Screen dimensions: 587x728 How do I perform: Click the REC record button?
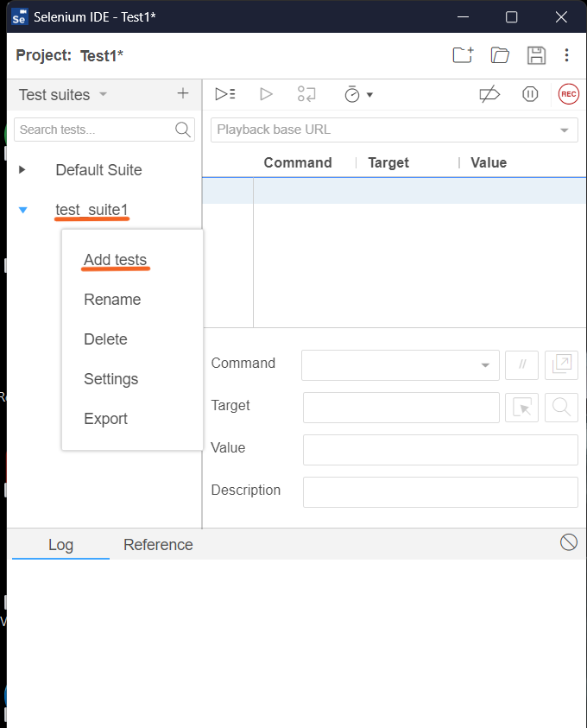pos(568,94)
